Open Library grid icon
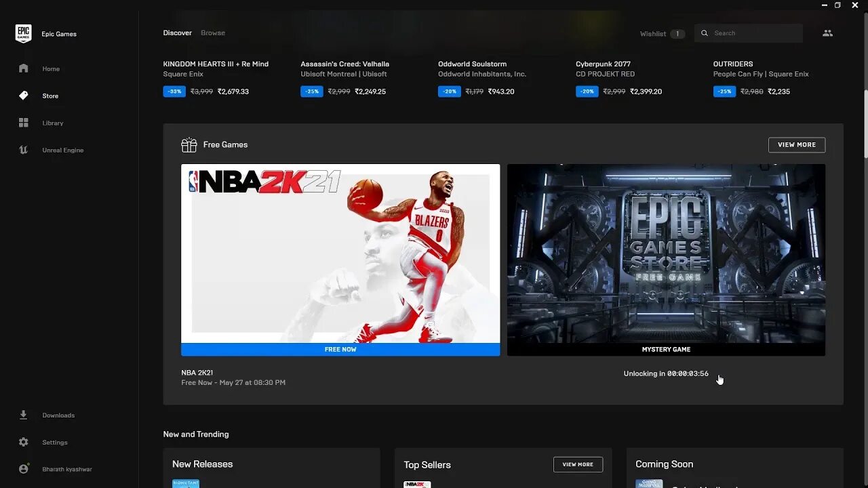The width and height of the screenshot is (868, 488). [x=24, y=123]
